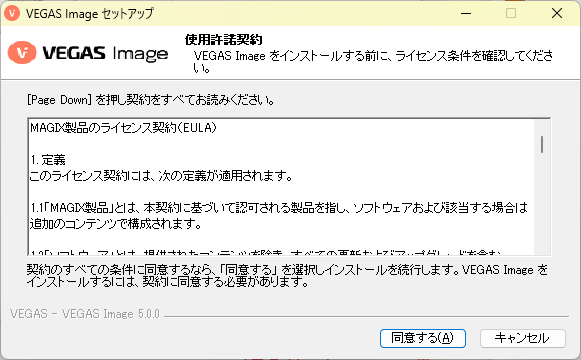This screenshot has width=581, height=360.
Task: Close the VEGAS Image setup window
Action: click(557, 13)
